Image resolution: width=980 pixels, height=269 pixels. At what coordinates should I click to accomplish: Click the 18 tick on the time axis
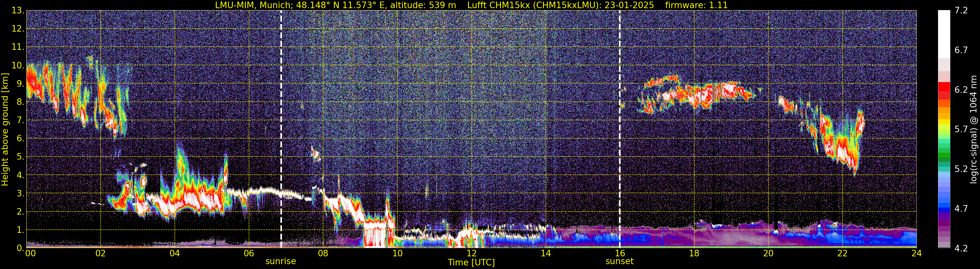point(694,253)
